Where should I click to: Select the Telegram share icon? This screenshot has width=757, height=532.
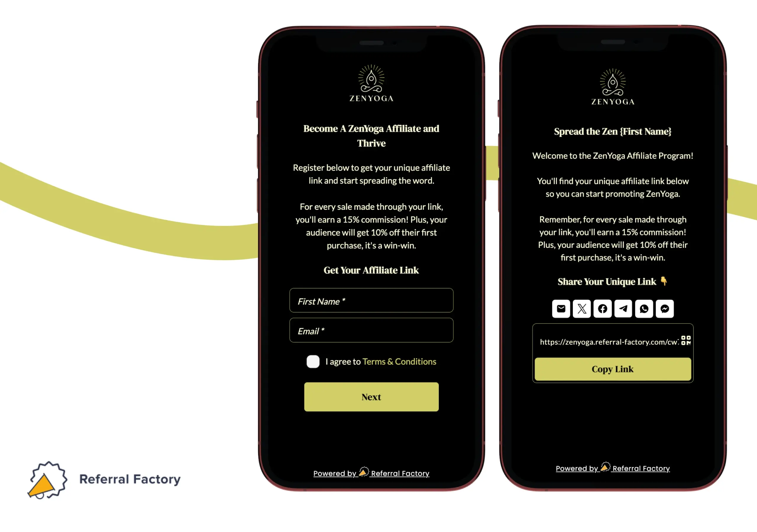point(623,309)
